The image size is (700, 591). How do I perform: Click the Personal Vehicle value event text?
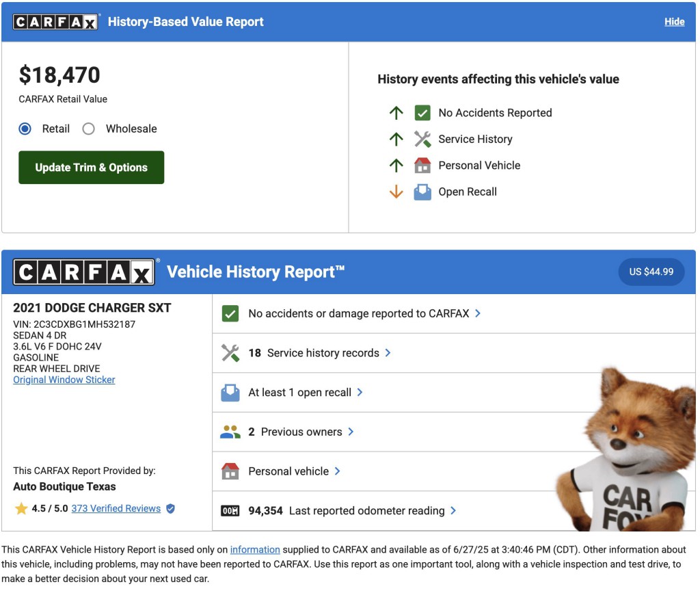479,166
